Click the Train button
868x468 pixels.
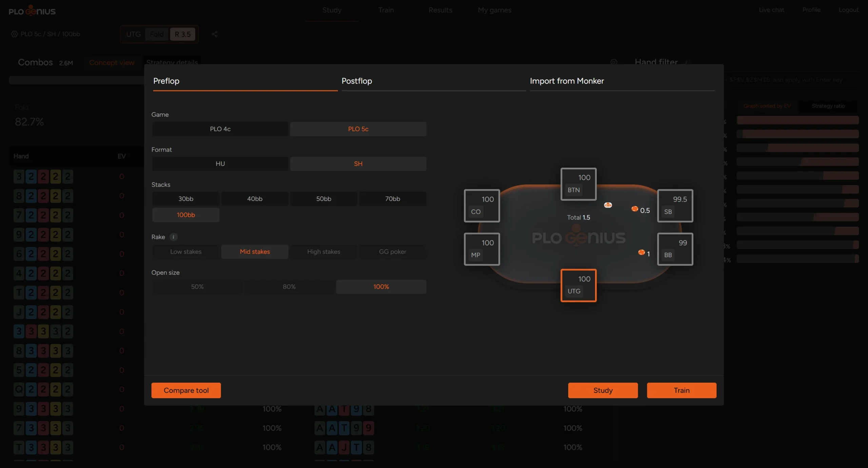click(x=681, y=390)
